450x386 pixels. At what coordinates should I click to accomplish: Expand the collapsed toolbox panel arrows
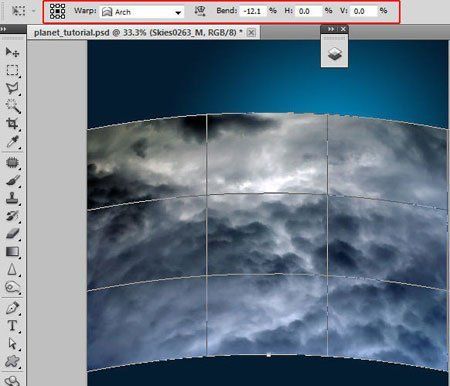[3, 29]
